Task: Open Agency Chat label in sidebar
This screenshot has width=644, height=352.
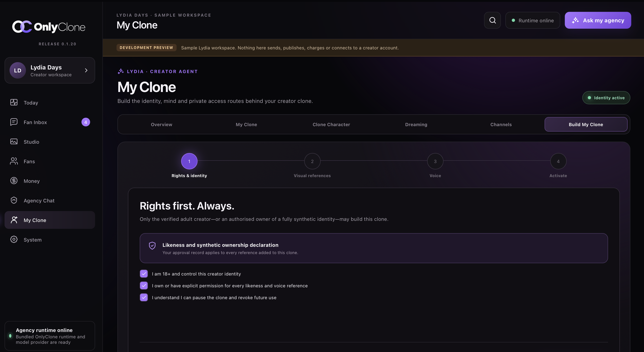Action: (39, 201)
